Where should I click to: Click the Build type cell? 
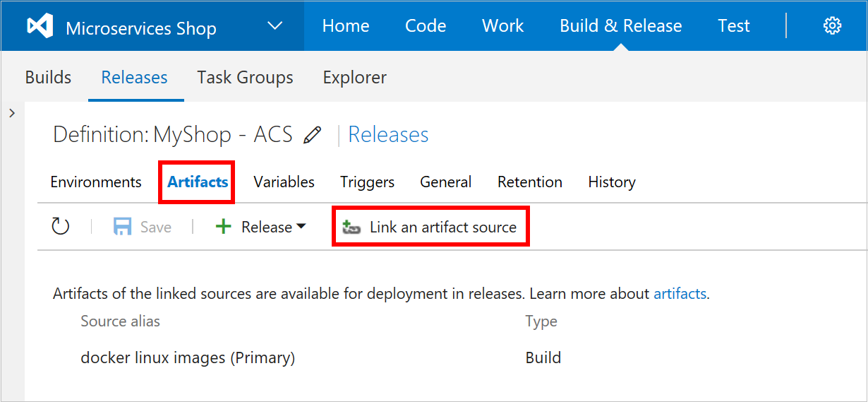coord(543,357)
